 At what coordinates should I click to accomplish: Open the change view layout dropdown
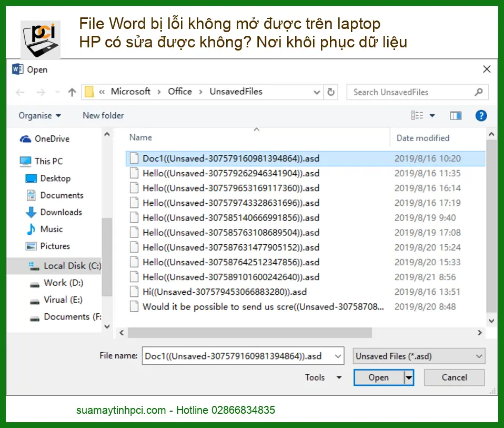432,115
